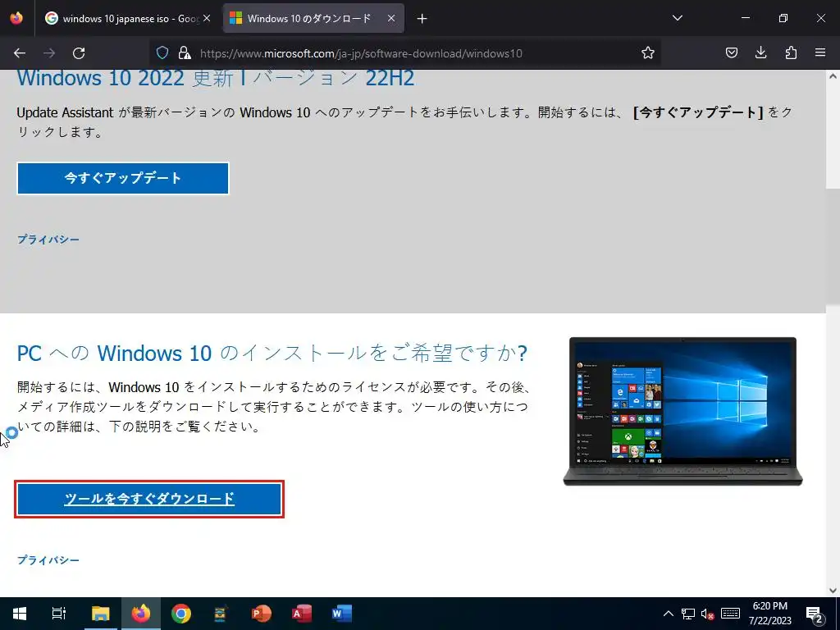Select the Windows 10 のダウンロード tab
840x630 pixels.
[x=314, y=18]
